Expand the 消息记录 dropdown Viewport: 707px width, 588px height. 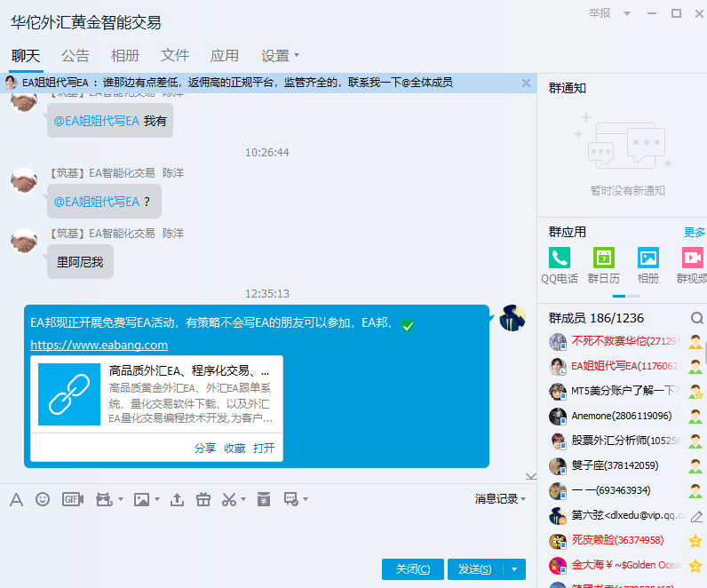(x=500, y=499)
